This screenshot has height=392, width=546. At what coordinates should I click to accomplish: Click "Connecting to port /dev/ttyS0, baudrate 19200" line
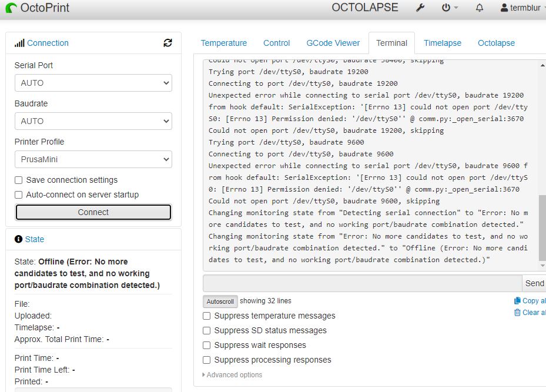(303, 83)
